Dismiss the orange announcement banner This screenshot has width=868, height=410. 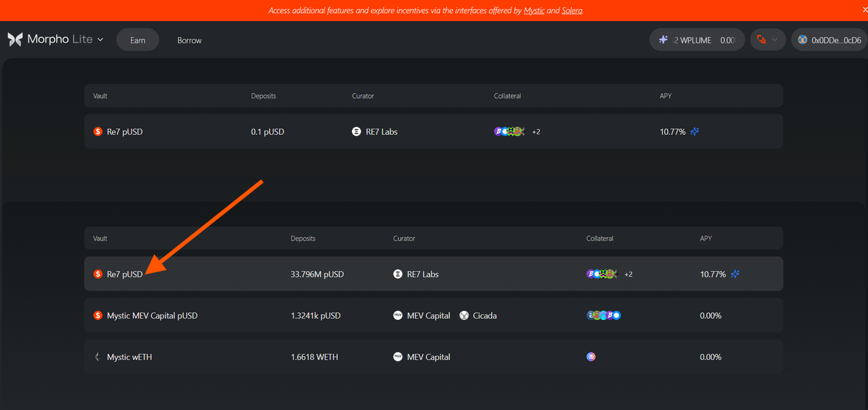coord(864,10)
